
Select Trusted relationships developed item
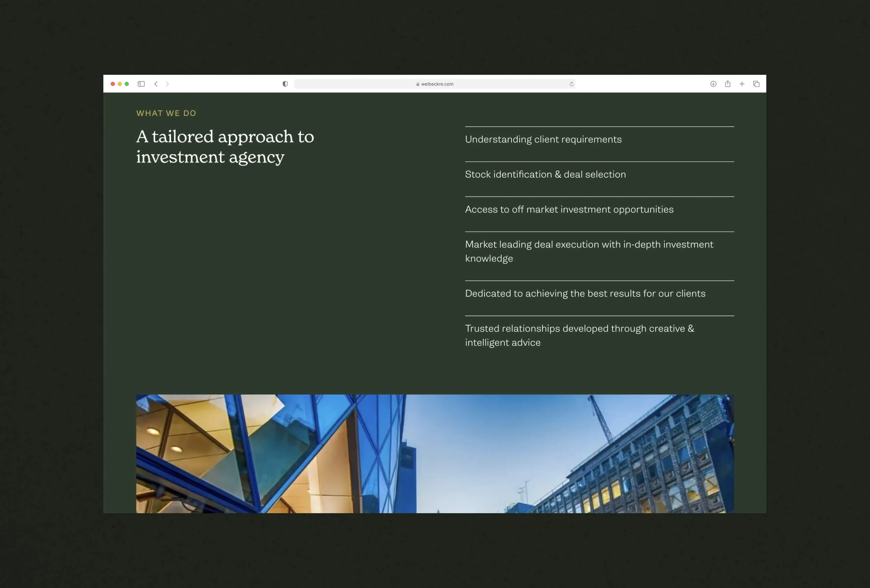579,335
